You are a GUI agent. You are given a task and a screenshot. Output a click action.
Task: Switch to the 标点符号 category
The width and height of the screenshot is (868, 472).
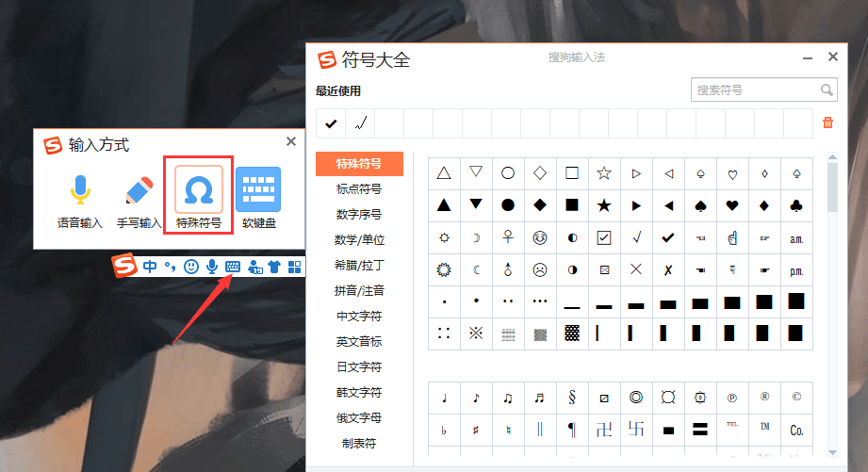[x=359, y=188]
